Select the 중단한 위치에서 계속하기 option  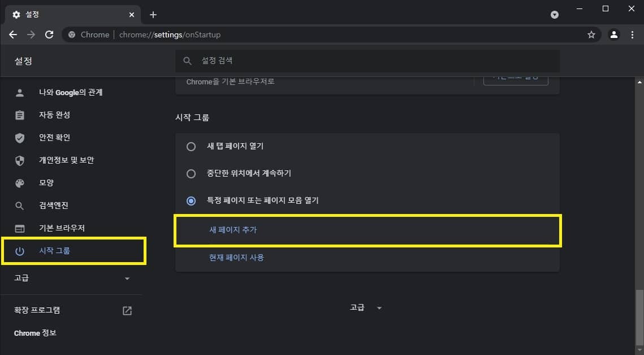(x=191, y=173)
